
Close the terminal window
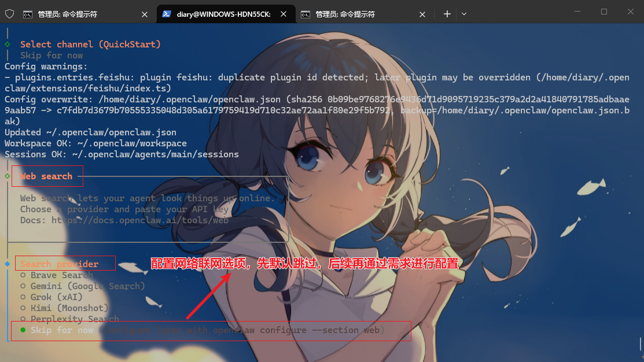pos(631,12)
